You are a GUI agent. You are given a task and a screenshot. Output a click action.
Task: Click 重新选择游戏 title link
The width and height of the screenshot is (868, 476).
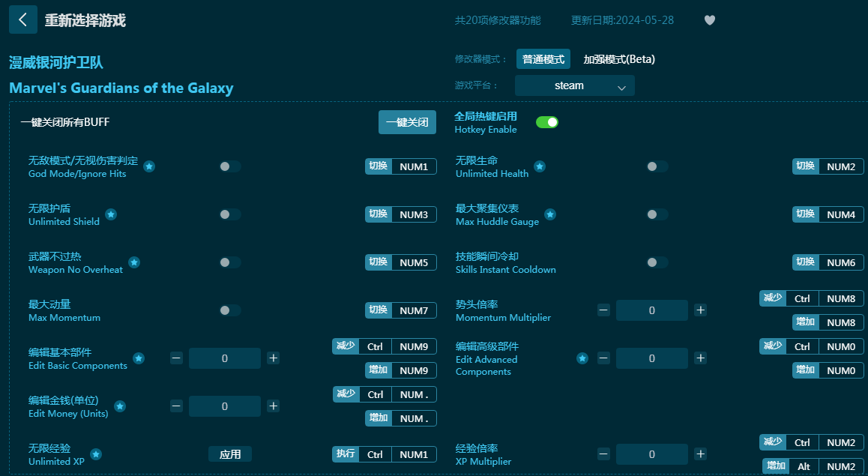point(85,20)
